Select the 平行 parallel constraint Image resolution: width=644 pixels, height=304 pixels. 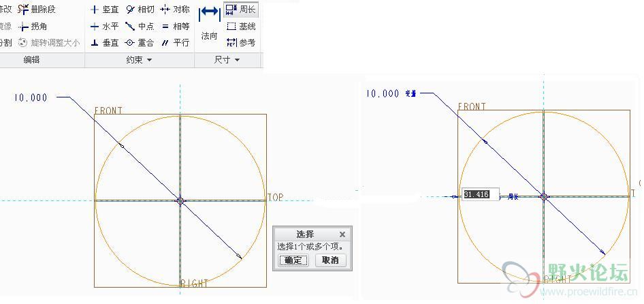point(176,42)
